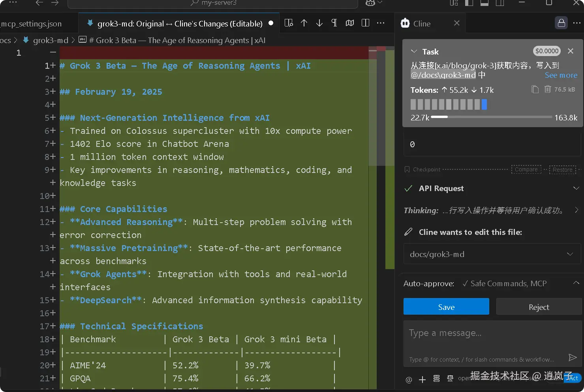Screen dimensions: 584x392
Task: Click the @ add context icon
Action: click(409, 380)
